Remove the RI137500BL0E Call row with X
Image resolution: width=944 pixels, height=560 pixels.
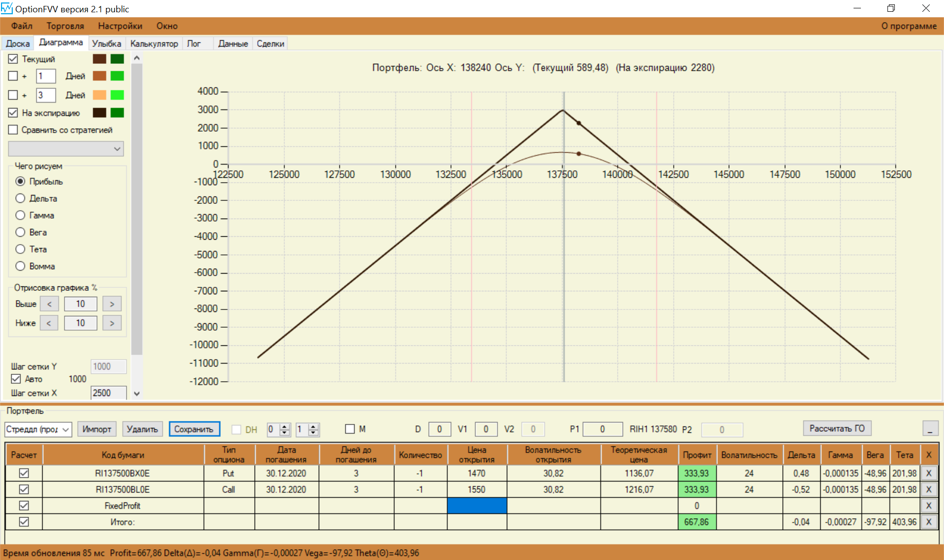click(x=928, y=490)
